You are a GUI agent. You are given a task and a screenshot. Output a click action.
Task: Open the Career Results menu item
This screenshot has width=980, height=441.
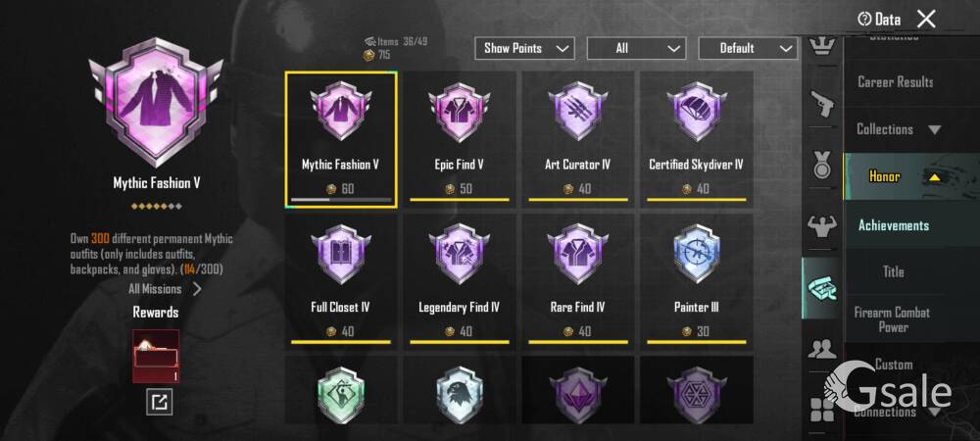897,81
